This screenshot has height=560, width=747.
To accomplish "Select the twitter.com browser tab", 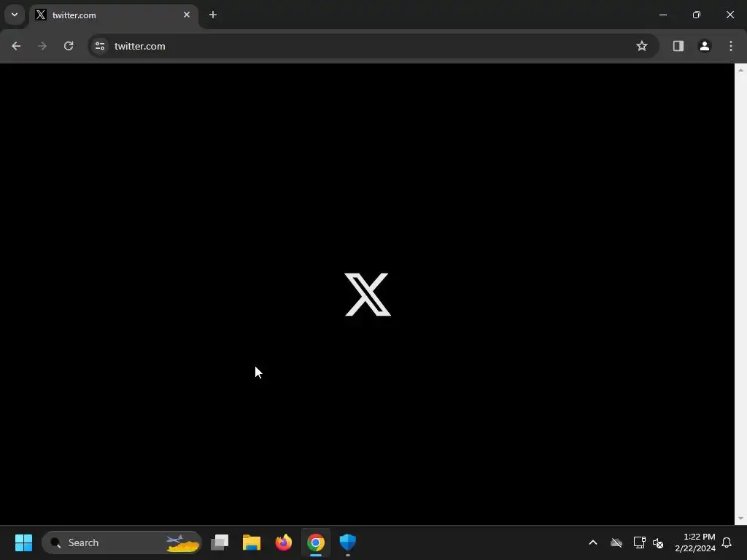I will click(x=115, y=15).
